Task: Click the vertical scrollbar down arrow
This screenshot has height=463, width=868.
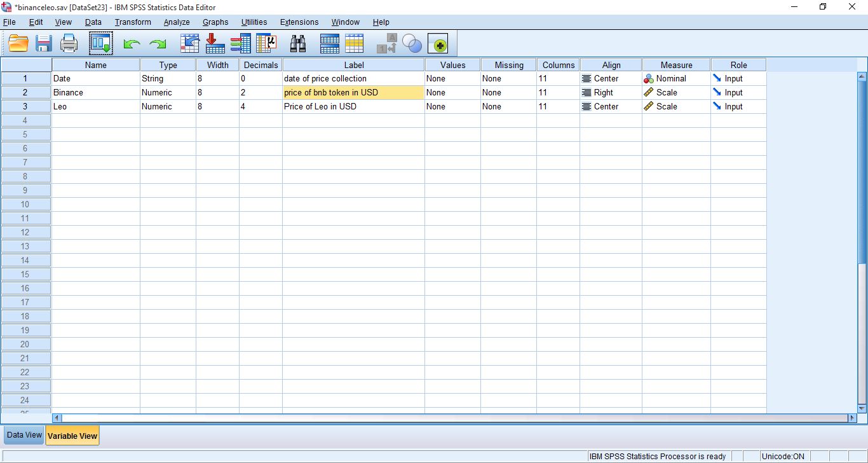Action: tap(862, 408)
